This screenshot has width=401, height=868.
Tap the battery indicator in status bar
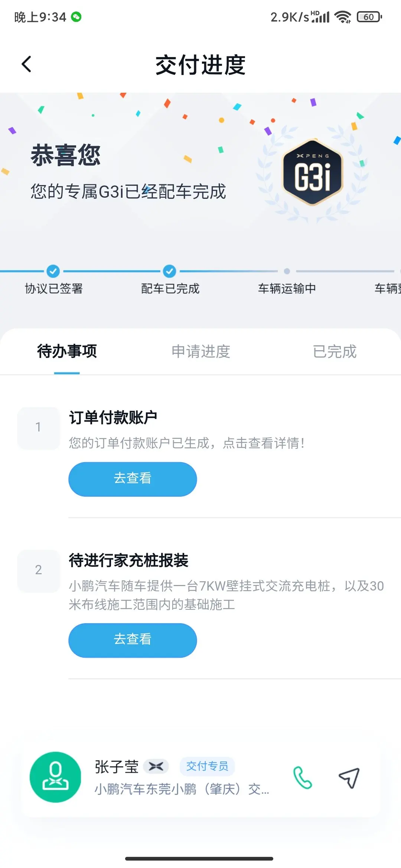tap(369, 17)
